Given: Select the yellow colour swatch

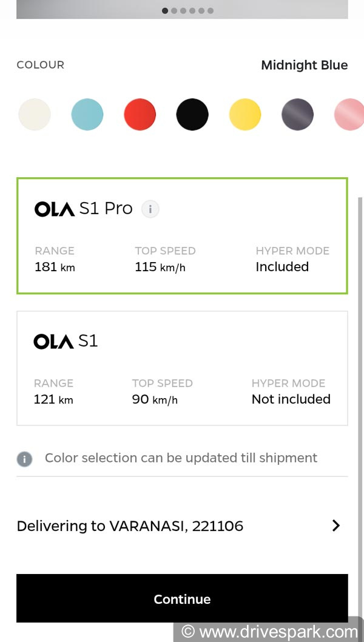Looking at the screenshot, I should pyautogui.click(x=244, y=114).
